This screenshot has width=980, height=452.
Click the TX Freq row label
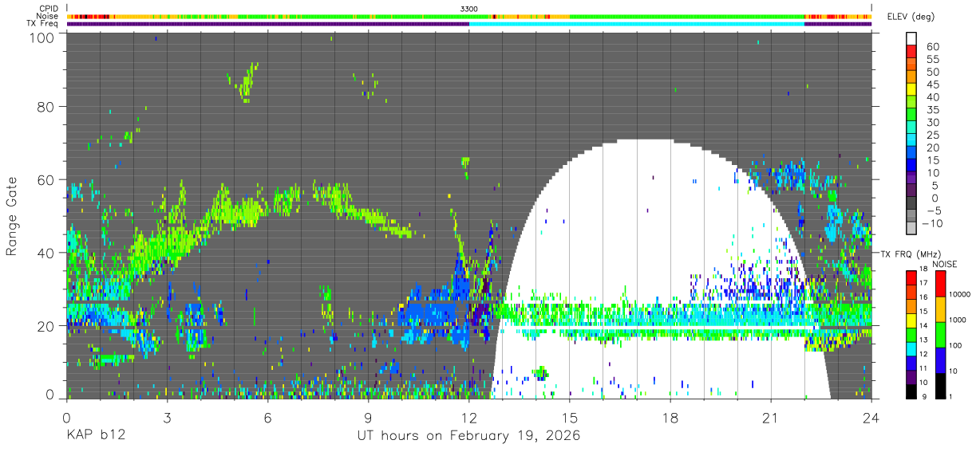(x=43, y=24)
